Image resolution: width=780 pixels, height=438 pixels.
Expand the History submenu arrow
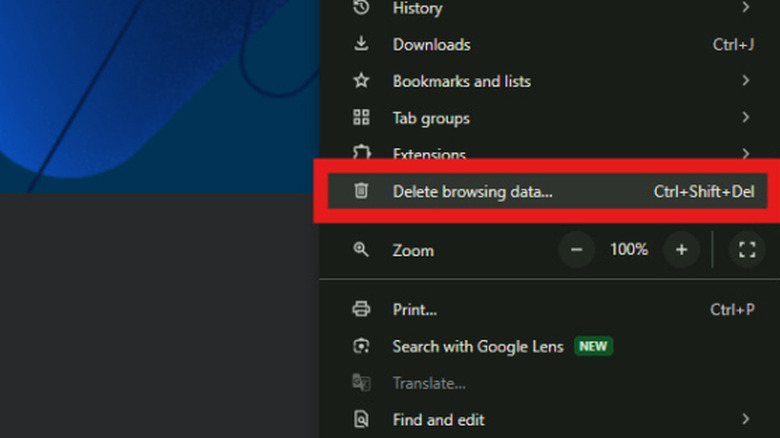click(x=745, y=8)
